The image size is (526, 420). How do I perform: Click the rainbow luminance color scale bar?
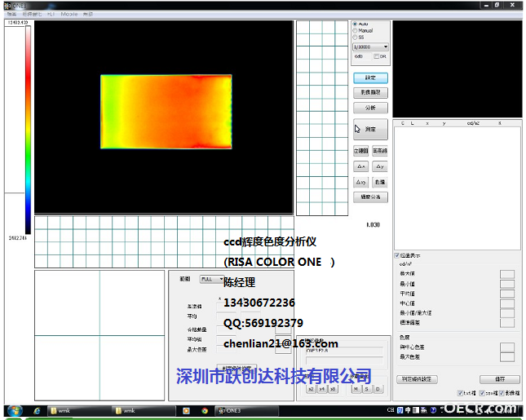pos(29,130)
